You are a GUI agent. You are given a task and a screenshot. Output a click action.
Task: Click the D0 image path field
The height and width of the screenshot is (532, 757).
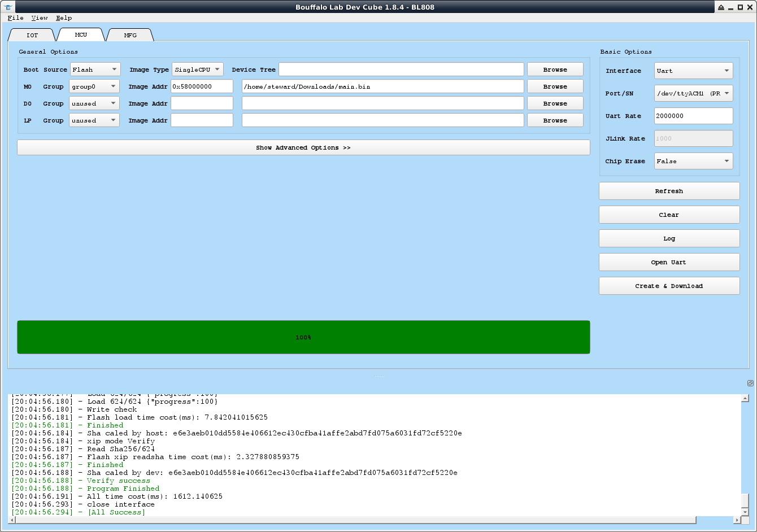(383, 103)
